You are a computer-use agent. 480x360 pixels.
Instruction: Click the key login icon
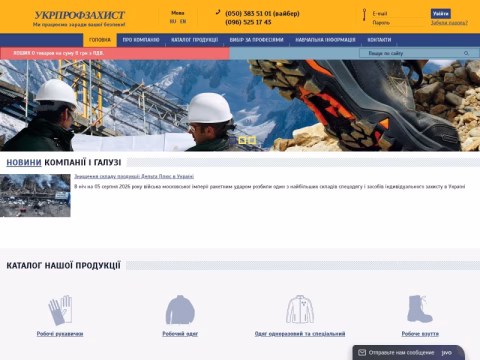point(364,15)
